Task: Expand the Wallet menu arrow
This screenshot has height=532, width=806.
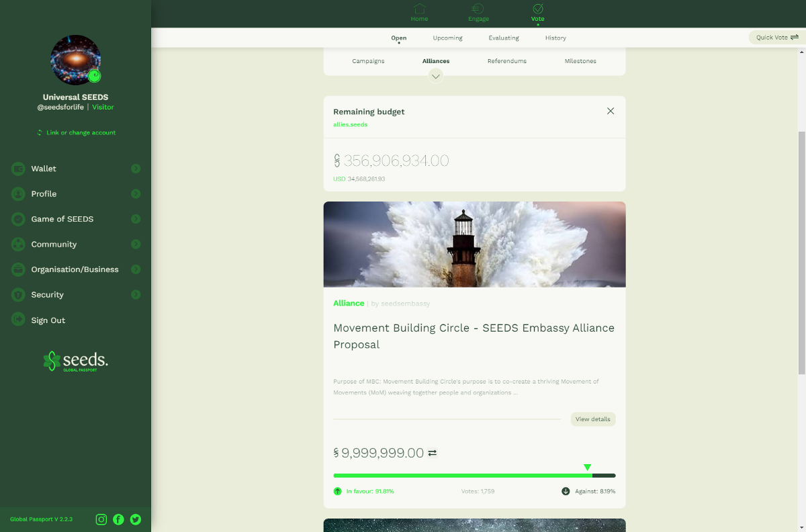Action: (136, 169)
